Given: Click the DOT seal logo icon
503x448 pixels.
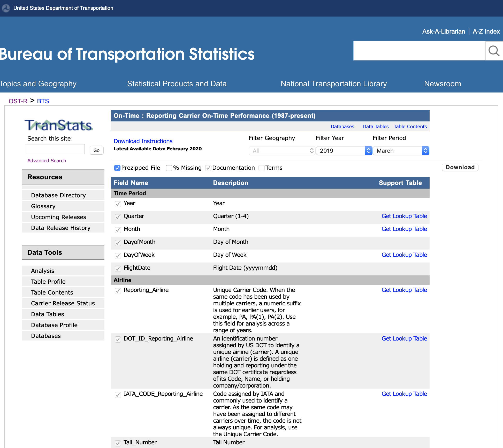Looking at the screenshot, I should (6, 8).
